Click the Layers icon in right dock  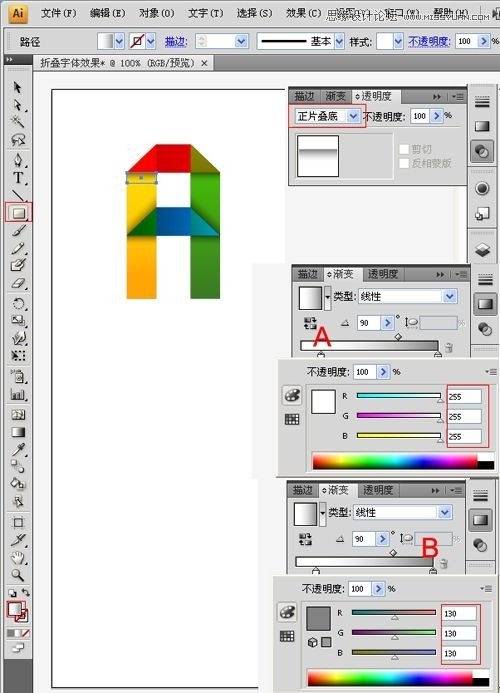[x=482, y=251]
